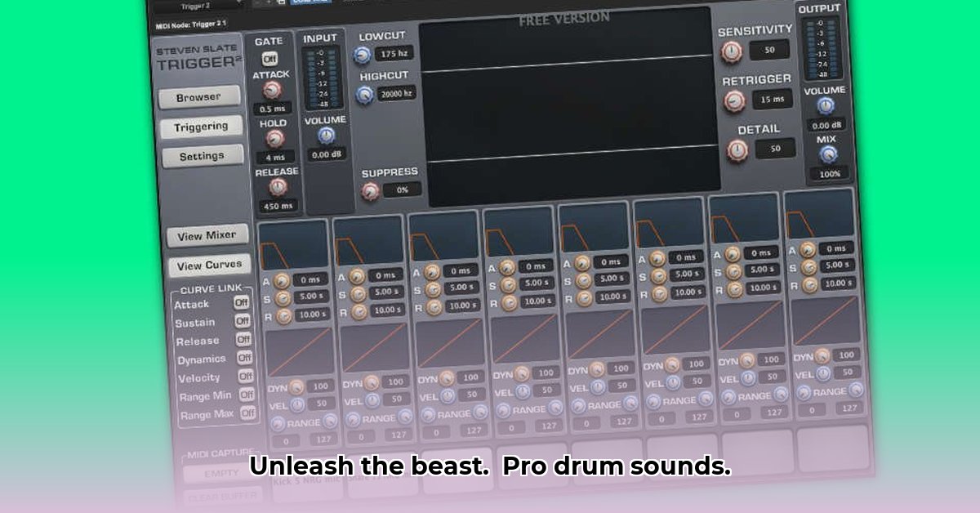Screen dimensions: 980x513
Task: Click the DYN knob in the fifth sample slot
Action: (598, 369)
